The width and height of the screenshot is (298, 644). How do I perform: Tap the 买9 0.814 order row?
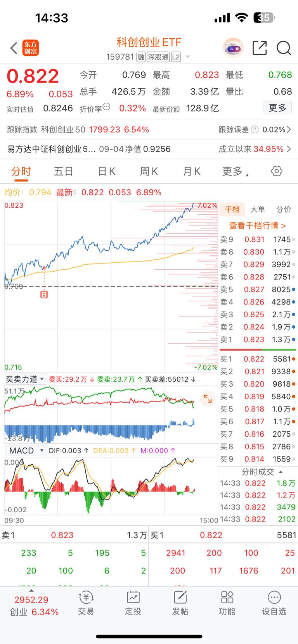tap(258, 459)
